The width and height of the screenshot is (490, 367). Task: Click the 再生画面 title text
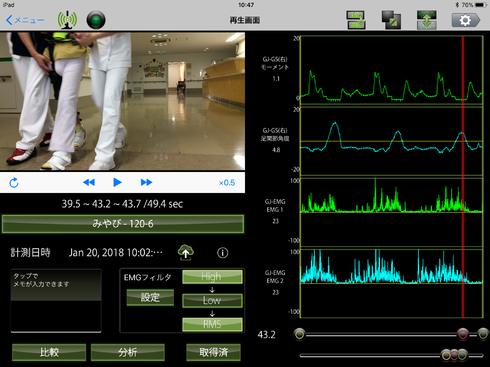coord(245,20)
